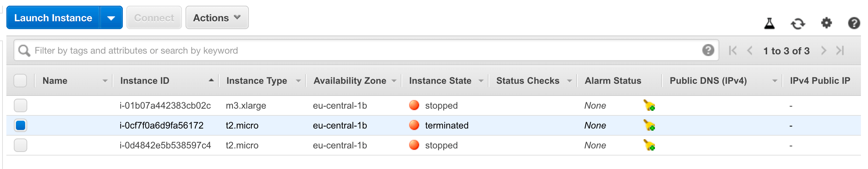Expand the Actions dropdown menu
868x169 pixels.
(x=217, y=18)
